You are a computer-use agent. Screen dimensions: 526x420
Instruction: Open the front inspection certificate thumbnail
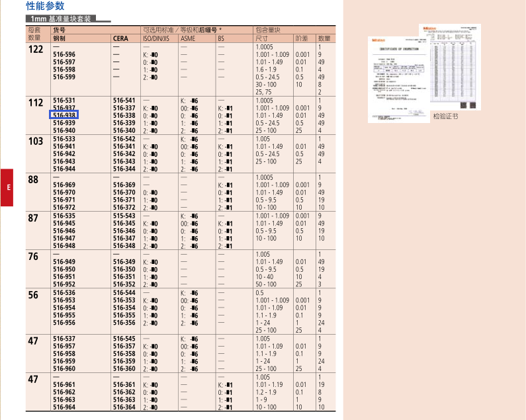coord(398,79)
